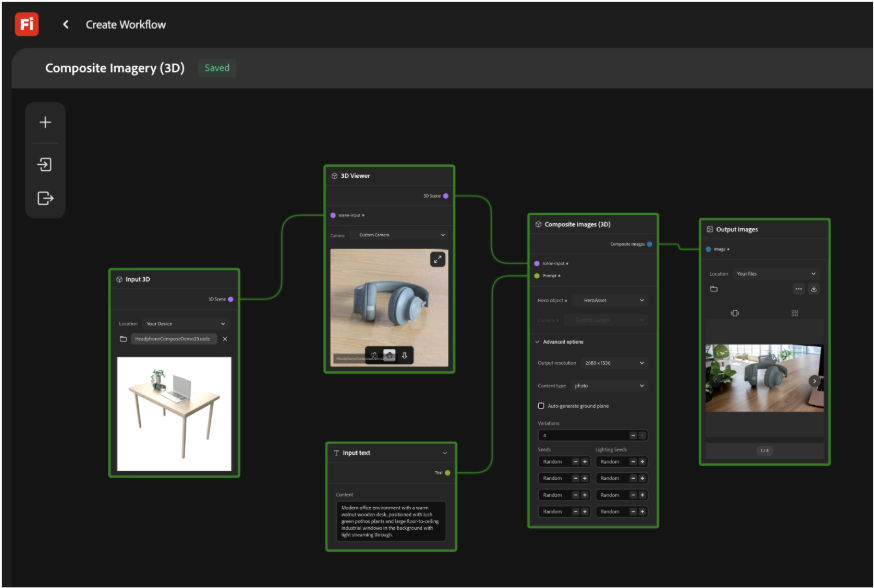Image resolution: width=874 pixels, height=588 pixels.
Task: Click the Composite images output port
Action: point(649,244)
